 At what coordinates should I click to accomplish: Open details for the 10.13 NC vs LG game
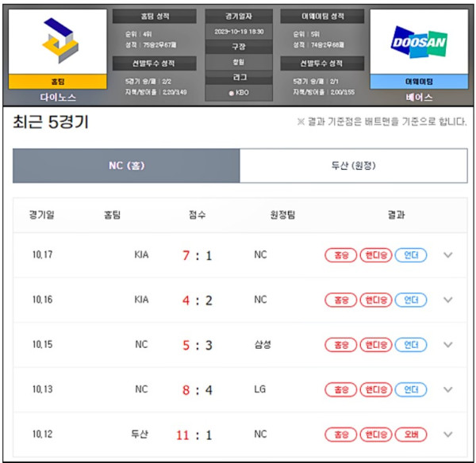(448, 390)
